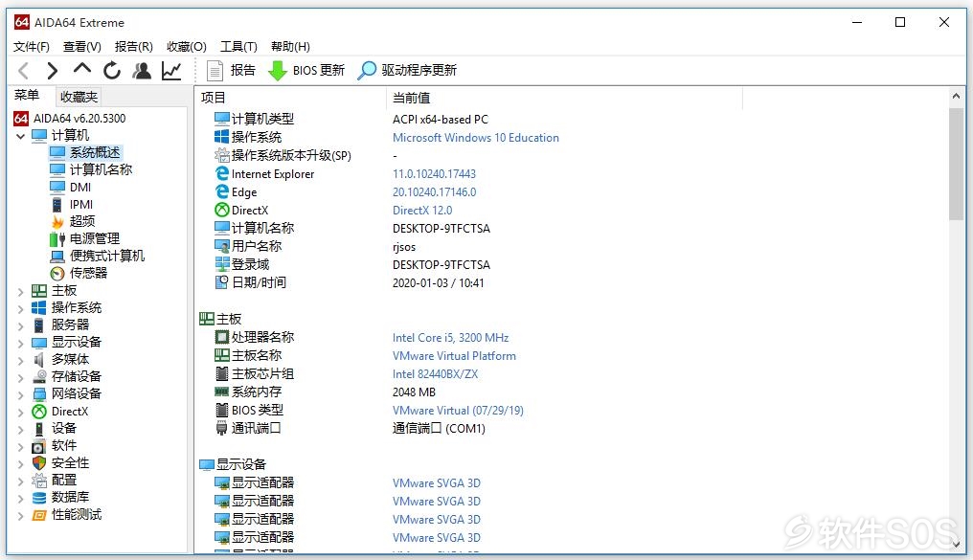Viewport: 973px width, 560px height.
Task: Click the scrollbar up arrow
Action: pyautogui.click(x=956, y=96)
